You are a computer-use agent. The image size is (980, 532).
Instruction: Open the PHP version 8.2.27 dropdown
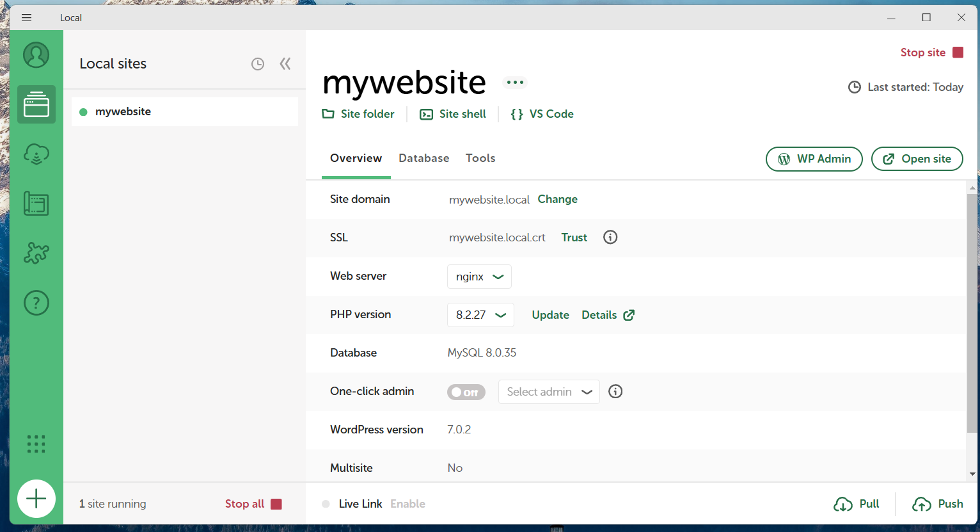(x=480, y=315)
